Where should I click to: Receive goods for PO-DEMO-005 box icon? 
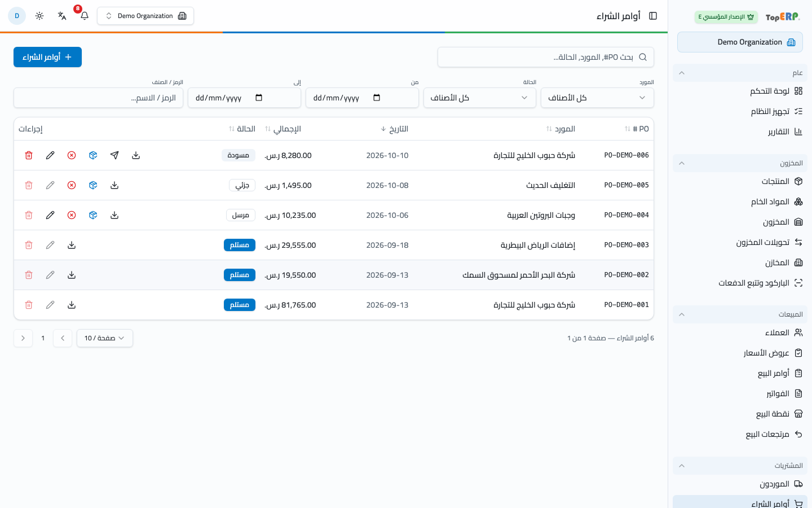[93, 185]
